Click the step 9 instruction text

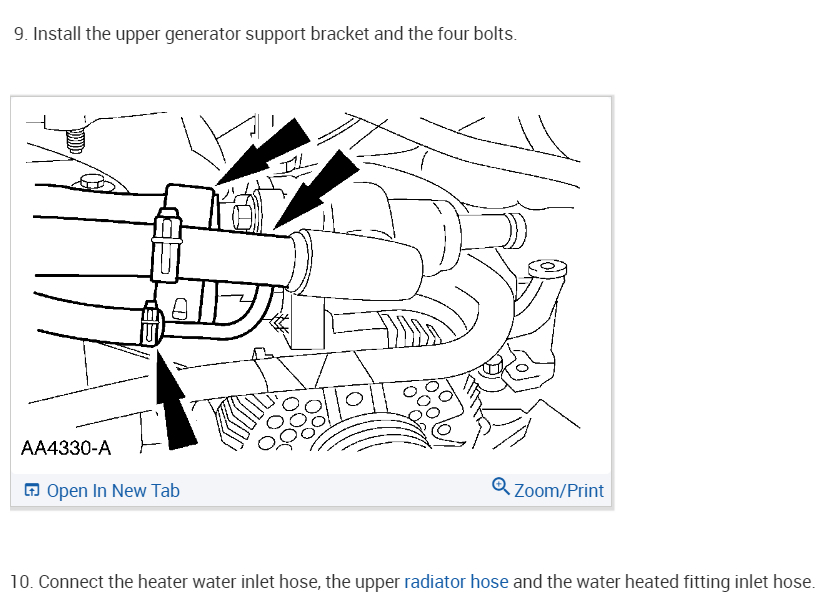265,34
